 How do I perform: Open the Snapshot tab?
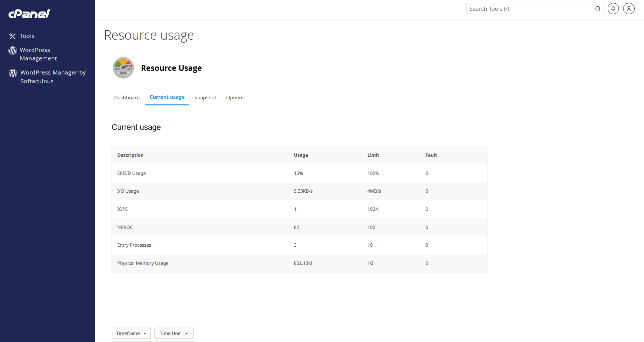(205, 98)
